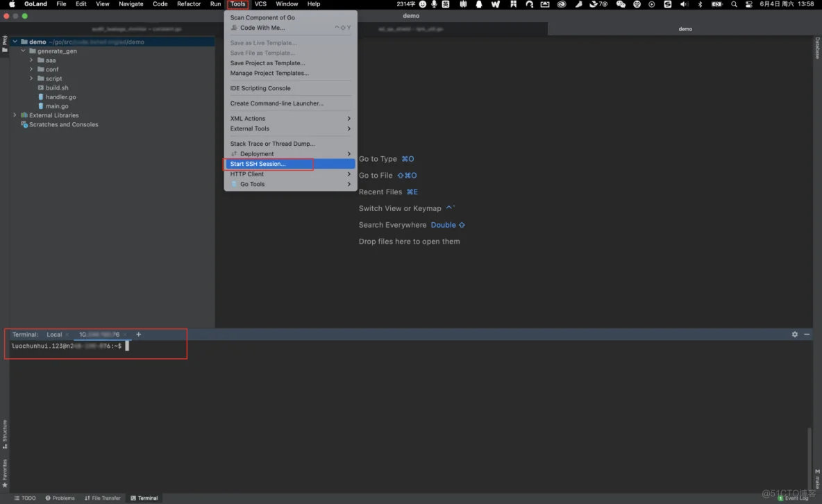822x504 pixels.
Task: Expand the script folder
Action: point(31,78)
